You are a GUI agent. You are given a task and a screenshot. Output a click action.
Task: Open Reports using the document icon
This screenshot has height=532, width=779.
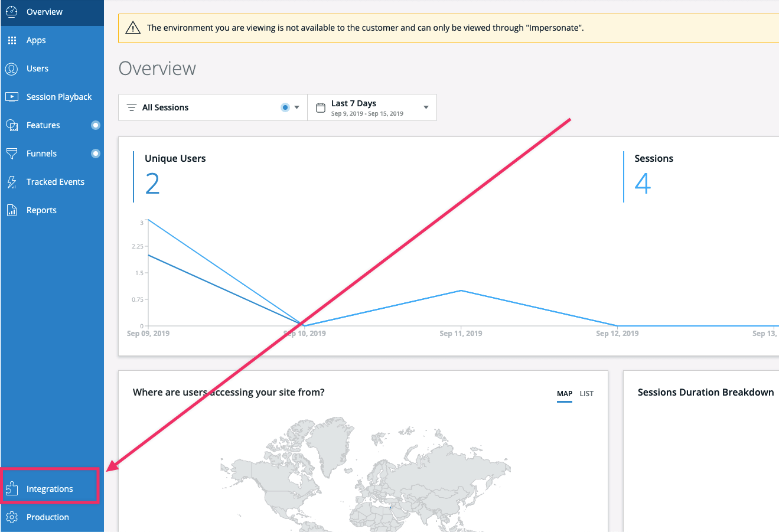[x=11, y=210]
